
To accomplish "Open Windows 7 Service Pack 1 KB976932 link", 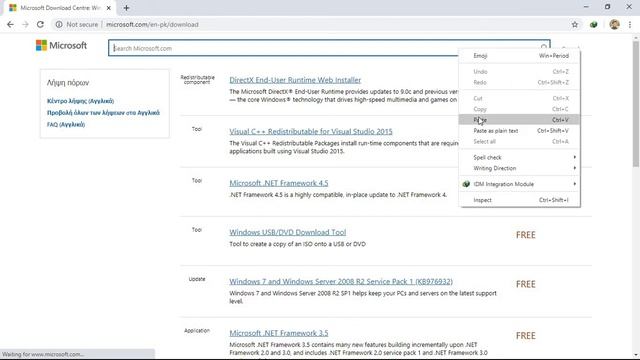I will pyautogui.click(x=341, y=282).
